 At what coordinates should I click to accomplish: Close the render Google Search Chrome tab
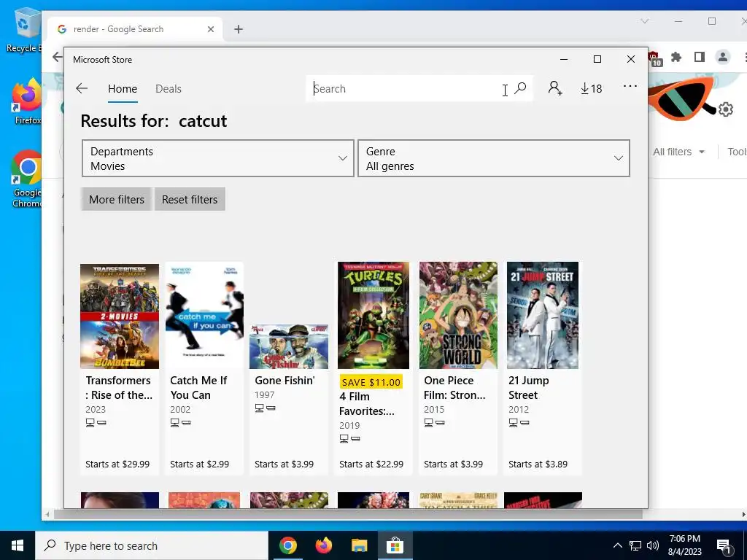pos(211,29)
